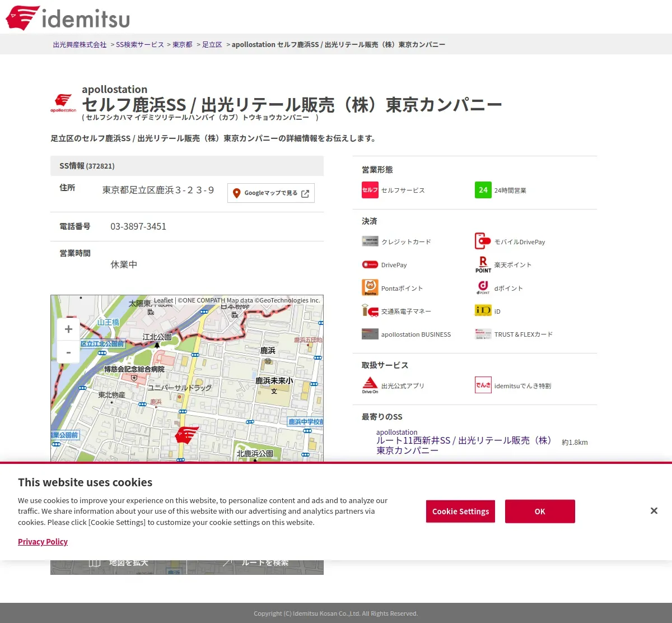This screenshot has height=623, width=672.
Task: Zoom in the map with plus button
Action: tap(68, 329)
